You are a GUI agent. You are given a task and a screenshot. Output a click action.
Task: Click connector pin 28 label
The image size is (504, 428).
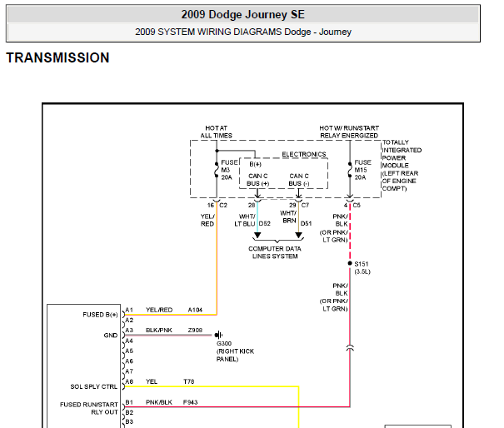pyautogui.click(x=252, y=205)
